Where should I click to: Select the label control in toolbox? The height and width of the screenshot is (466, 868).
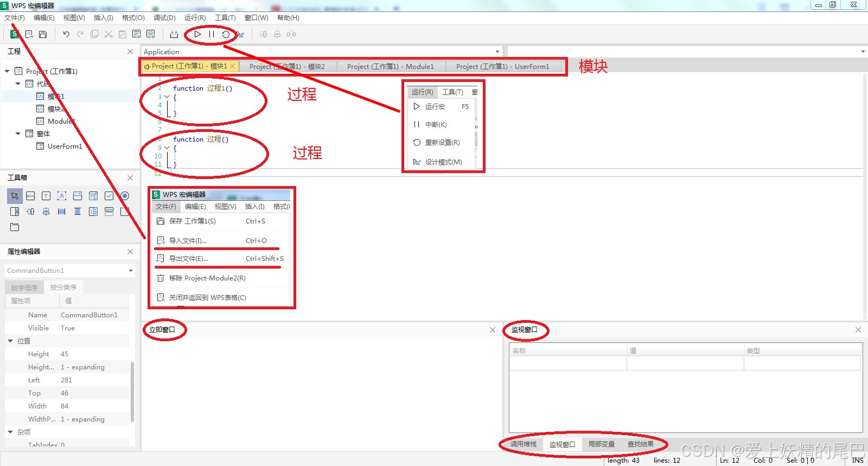coord(62,196)
